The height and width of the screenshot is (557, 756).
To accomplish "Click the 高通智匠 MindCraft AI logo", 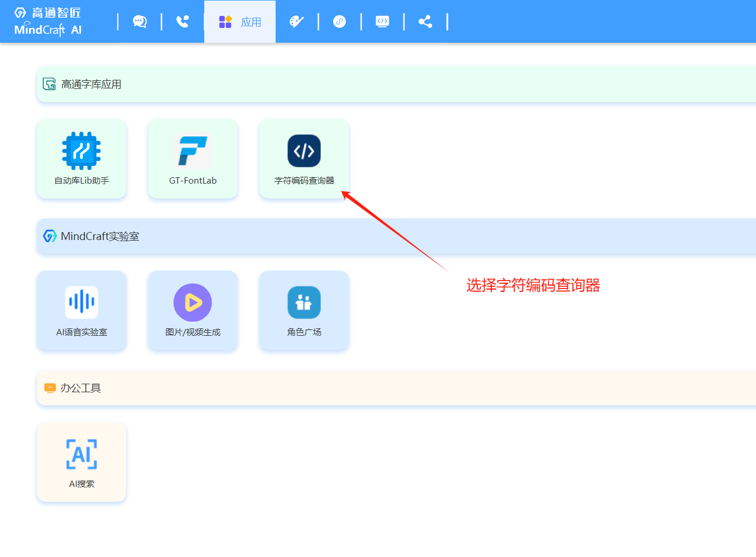I will pos(48,22).
